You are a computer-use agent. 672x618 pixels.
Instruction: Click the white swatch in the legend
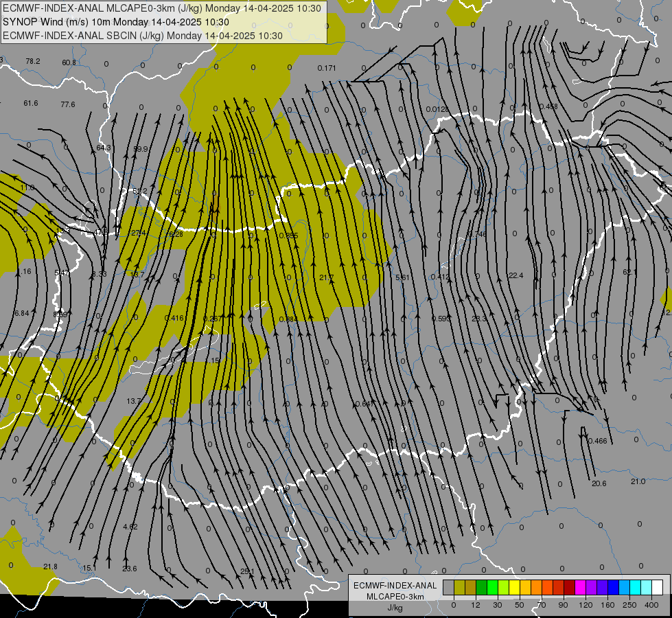click(x=658, y=588)
